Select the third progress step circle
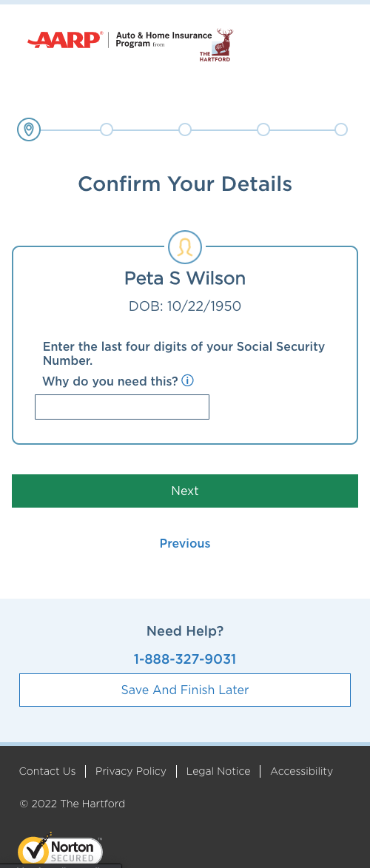This screenshot has width=370, height=868. (x=185, y=129)
